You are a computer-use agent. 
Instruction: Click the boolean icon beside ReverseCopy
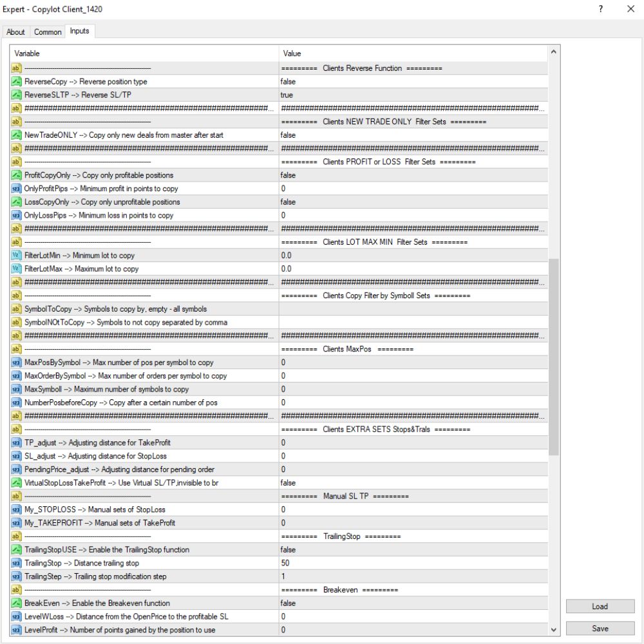pos(16,81)
